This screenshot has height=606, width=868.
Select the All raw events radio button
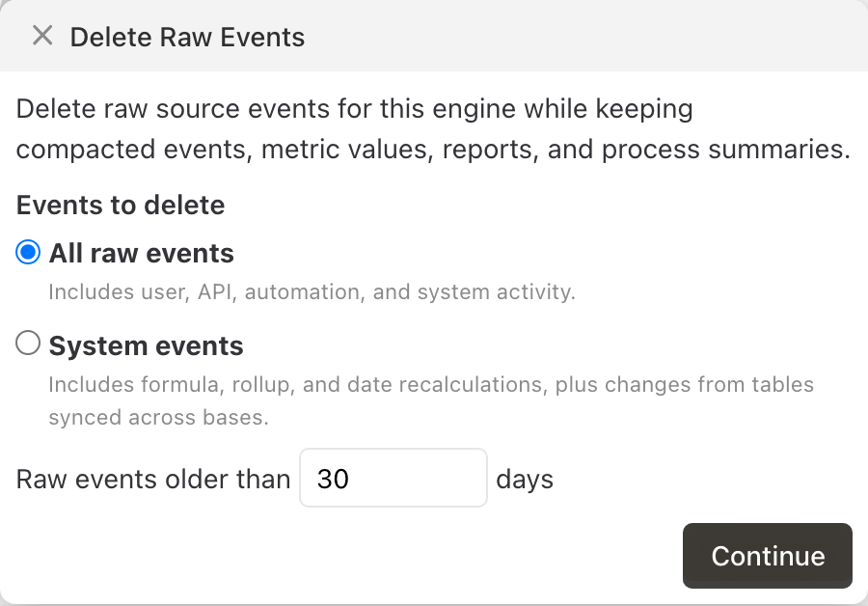click(28, 252)
